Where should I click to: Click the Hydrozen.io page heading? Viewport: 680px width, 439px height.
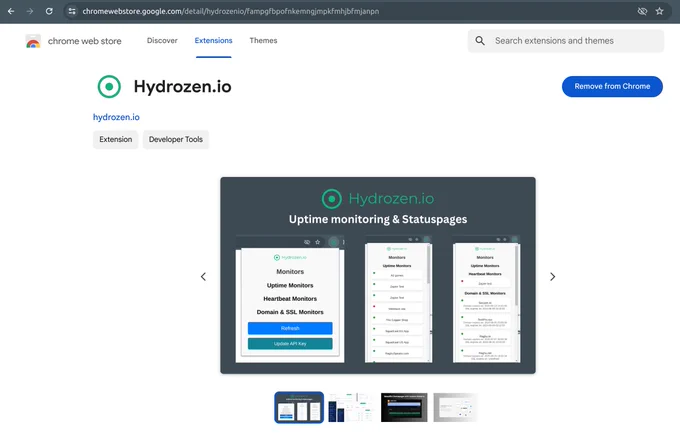(182, 86)
